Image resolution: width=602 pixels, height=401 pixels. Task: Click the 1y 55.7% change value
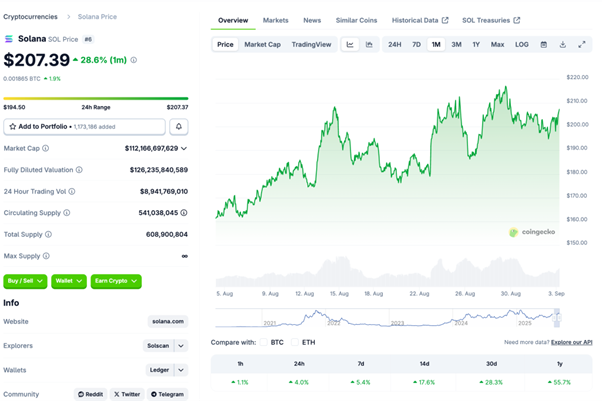coord(559,383)
